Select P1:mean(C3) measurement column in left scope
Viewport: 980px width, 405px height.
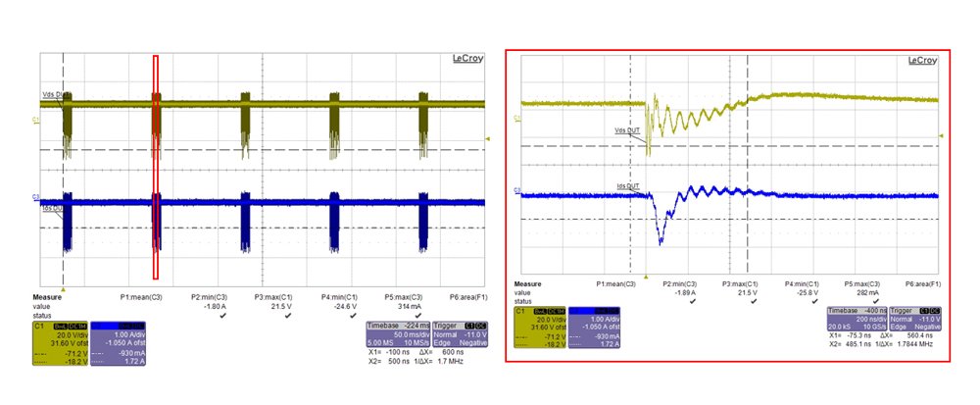(x=140, y=296)
